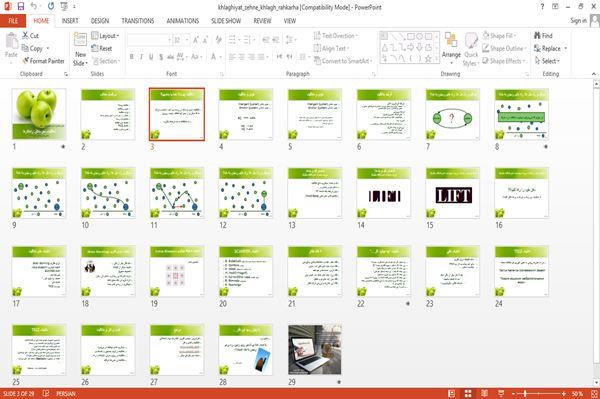Expand the Text Direction menu

pos(336,36)
